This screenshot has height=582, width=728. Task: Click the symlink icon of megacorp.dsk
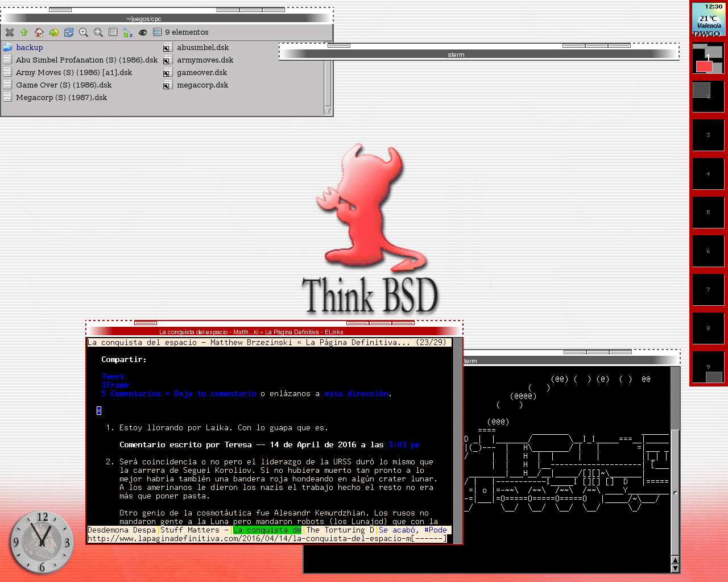[168, 85]
